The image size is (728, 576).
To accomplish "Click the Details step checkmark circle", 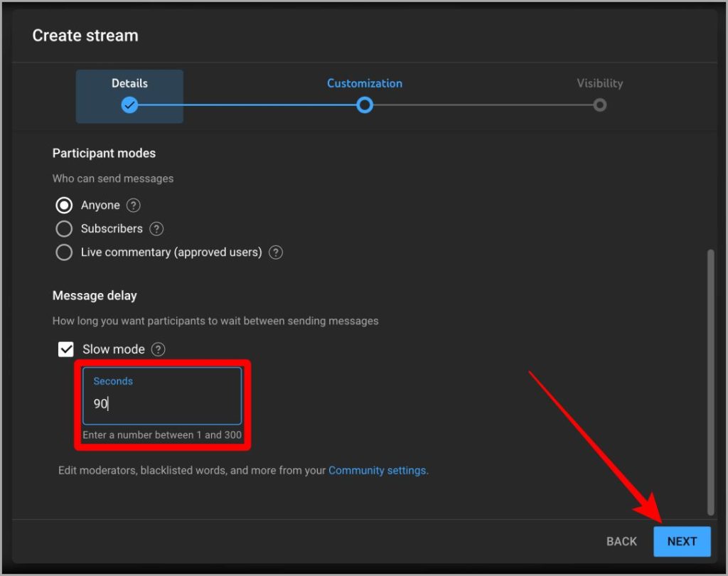I will [x=129, y=105].
